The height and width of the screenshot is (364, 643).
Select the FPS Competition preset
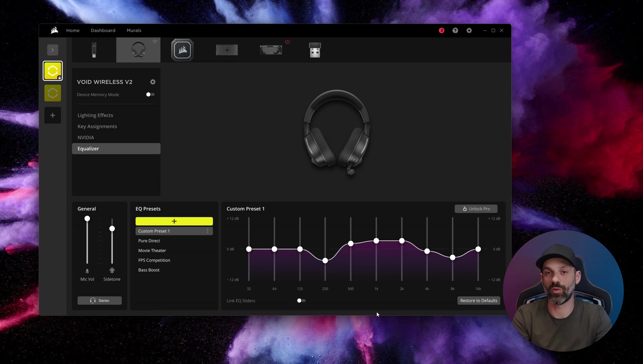click(x=154, y=260)
